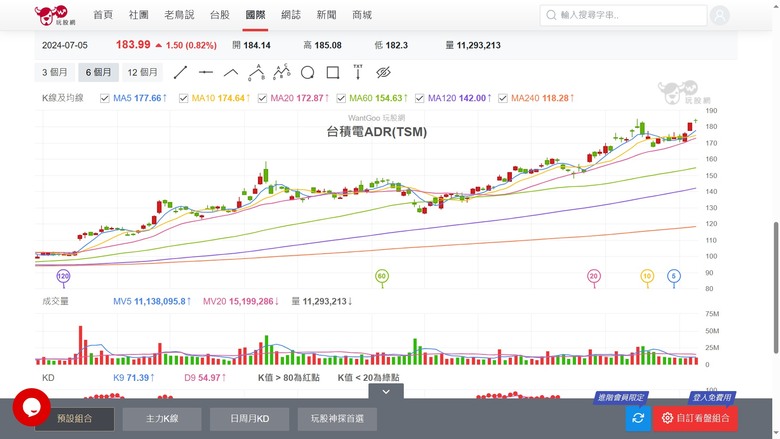Click into the search input field

[x=623, y=15]
